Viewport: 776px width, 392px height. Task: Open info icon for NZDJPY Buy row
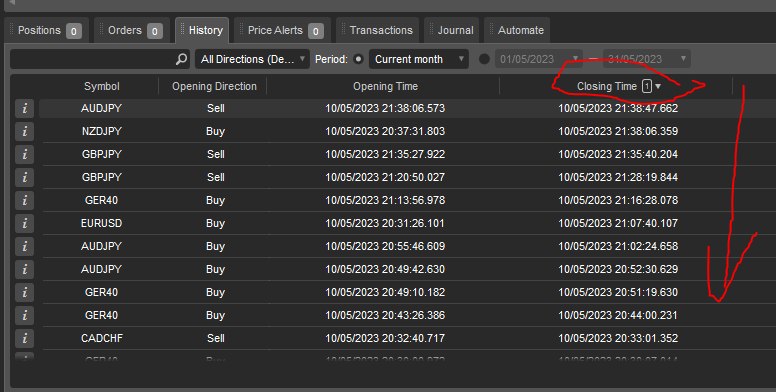point(25,131)
